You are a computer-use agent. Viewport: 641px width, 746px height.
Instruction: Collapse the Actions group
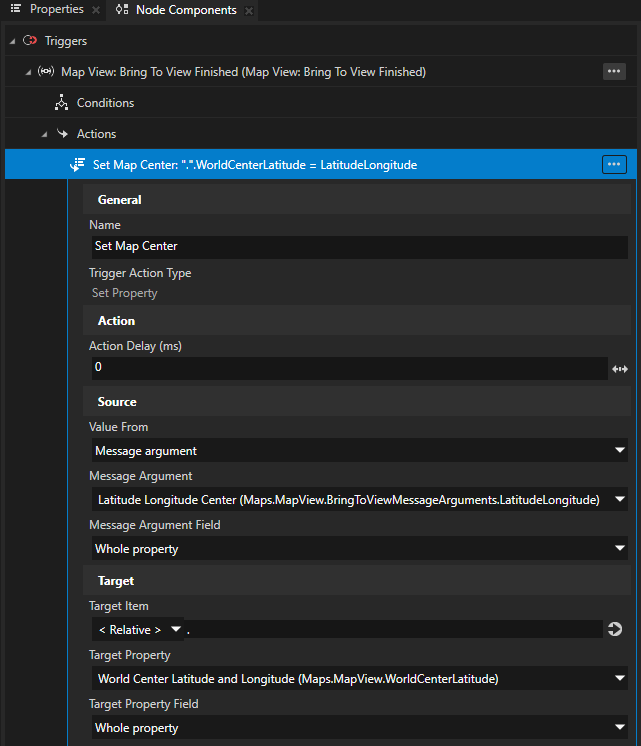point(45,134)
